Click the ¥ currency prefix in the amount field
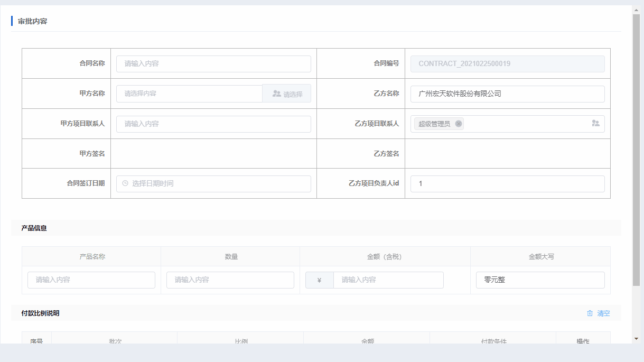The height and width of the screenshot is (362, 644). click(319, 280)
